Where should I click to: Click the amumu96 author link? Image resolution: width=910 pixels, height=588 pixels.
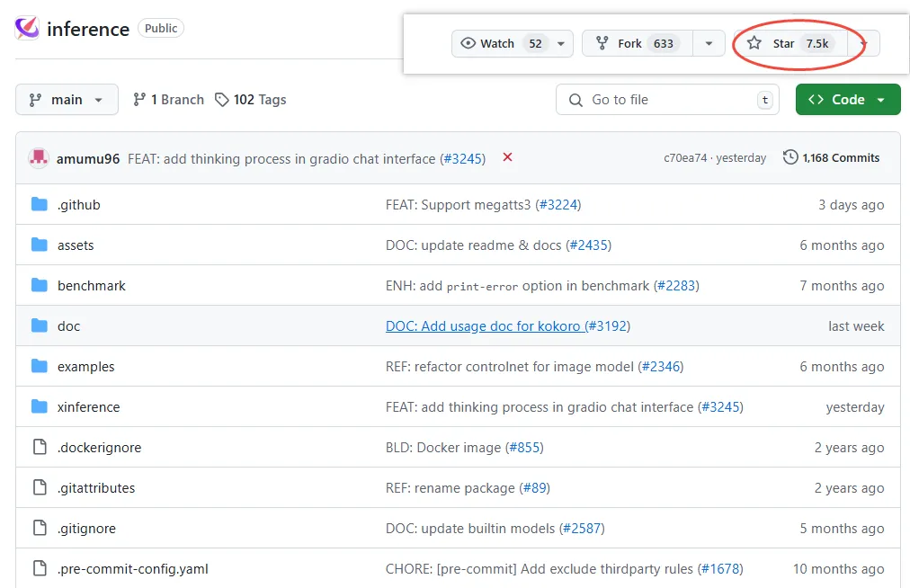[x=88, y=158]
